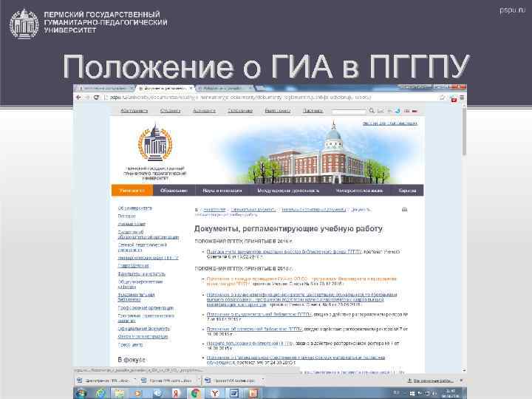Viewport: 532px width, 399px height.
Task: Expand options arrow for third downloaded docx
Action: point(262,381)
